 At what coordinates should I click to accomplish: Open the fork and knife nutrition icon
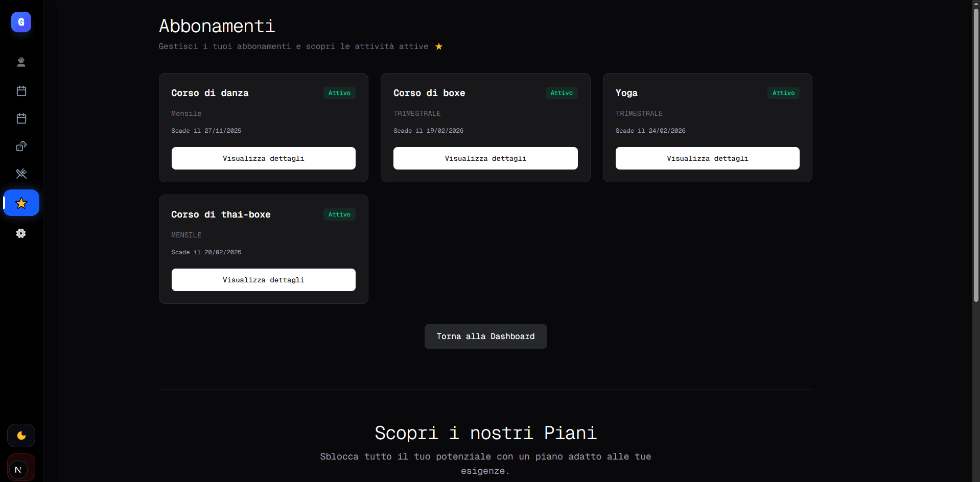point(21,174)
